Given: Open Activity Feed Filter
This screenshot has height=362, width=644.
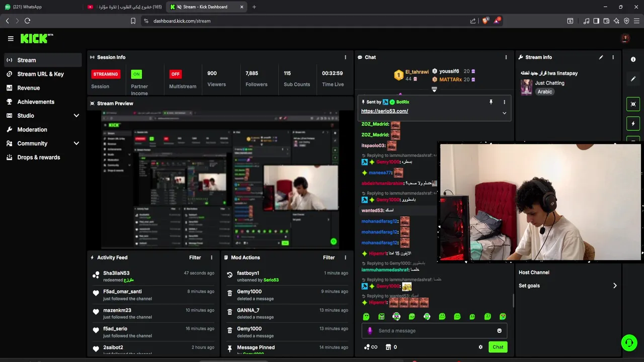Looking at the screenshot, I should tap(195, 257).
